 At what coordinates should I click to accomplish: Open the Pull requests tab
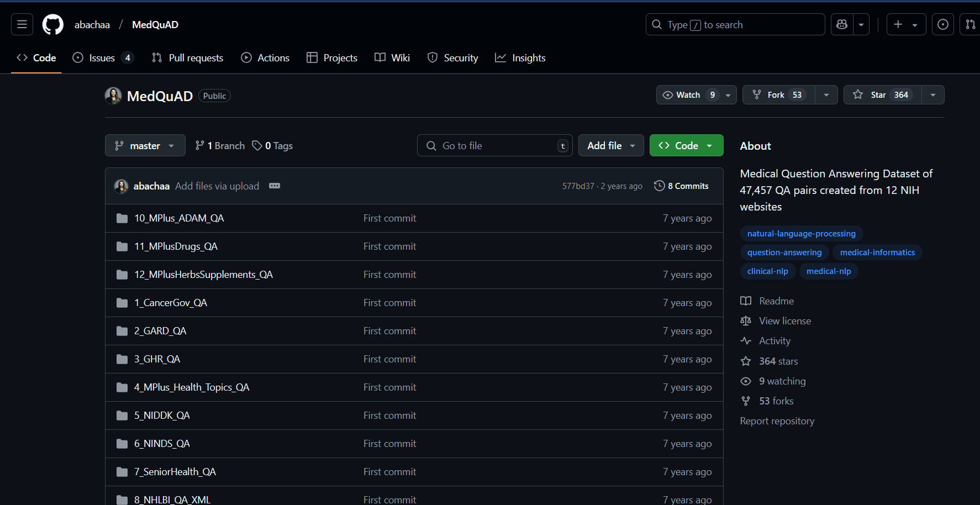point(187,57)
